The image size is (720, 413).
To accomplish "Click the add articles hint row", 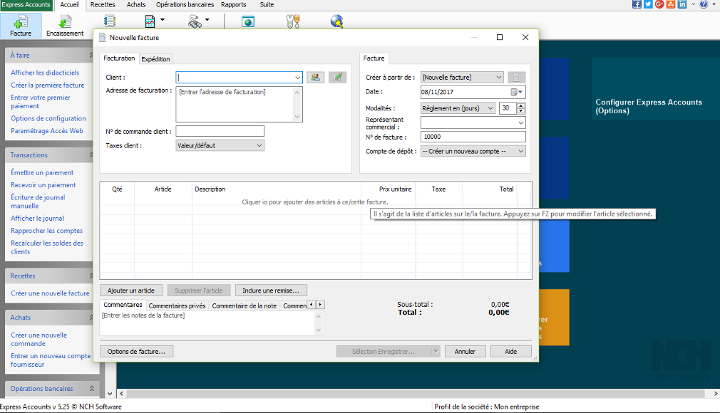I will pyautogui.click(x=315, y=202).
